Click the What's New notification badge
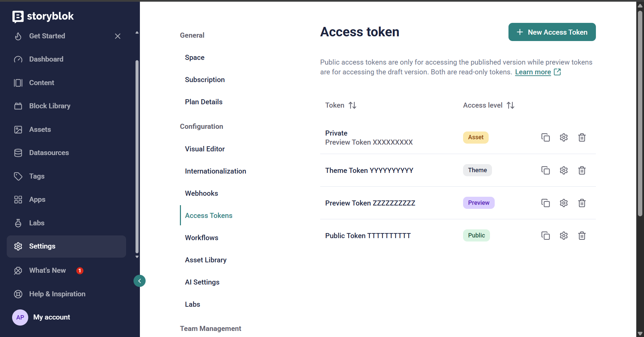 click(x=80, y=270)
